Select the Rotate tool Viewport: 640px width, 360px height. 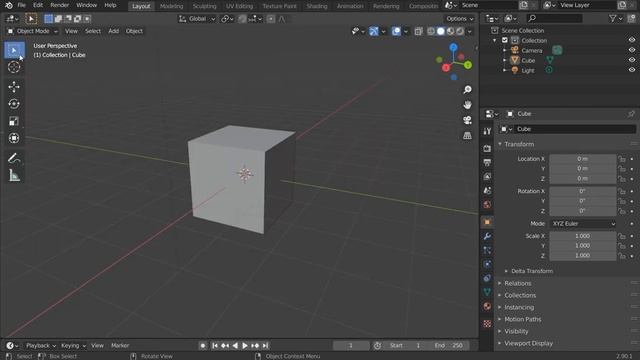click(14, 104)
